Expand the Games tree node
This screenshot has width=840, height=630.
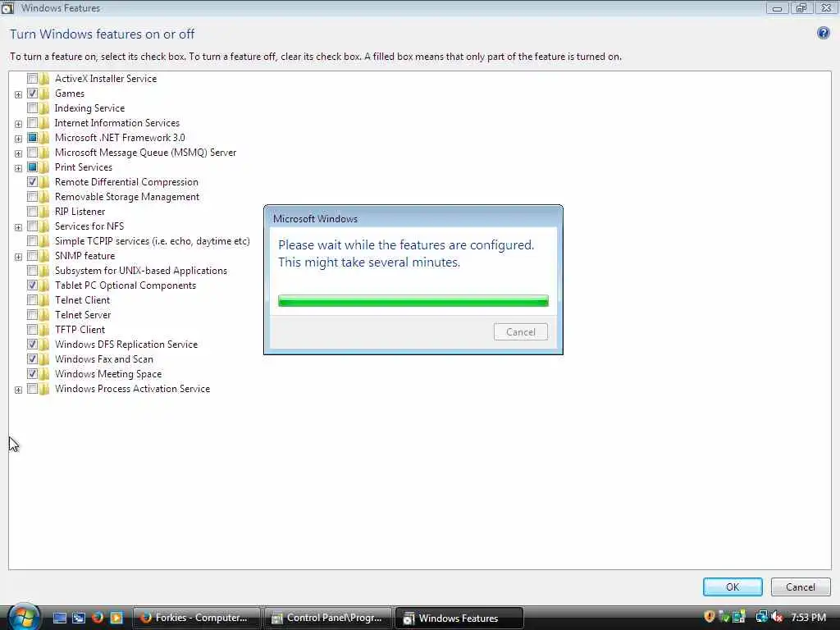coord(18,94)
